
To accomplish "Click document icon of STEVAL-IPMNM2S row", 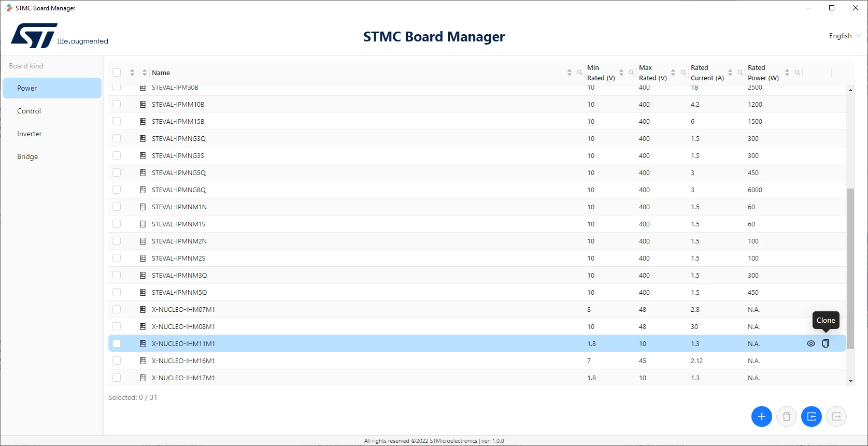I will pyautogui.click(x=143, y=258).
